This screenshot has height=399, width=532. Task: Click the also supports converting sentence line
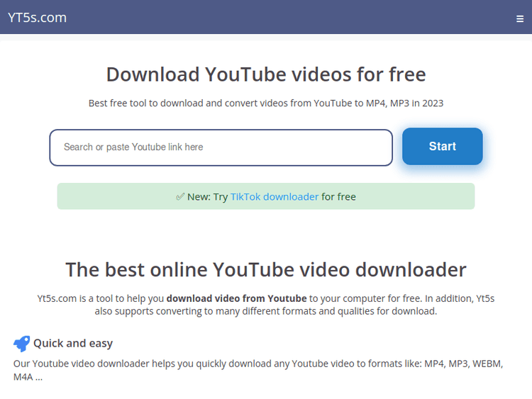coord(266,311)
